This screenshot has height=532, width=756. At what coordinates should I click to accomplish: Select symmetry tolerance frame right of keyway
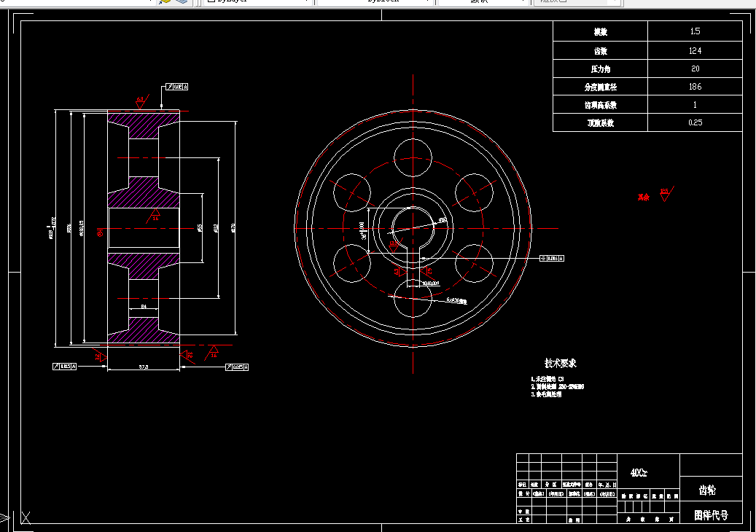coord(552,258)
